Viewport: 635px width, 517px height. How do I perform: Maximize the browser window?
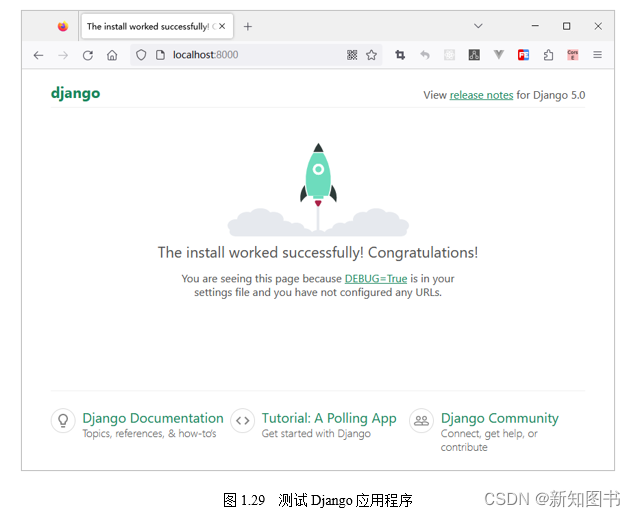(x=567, y=26)
